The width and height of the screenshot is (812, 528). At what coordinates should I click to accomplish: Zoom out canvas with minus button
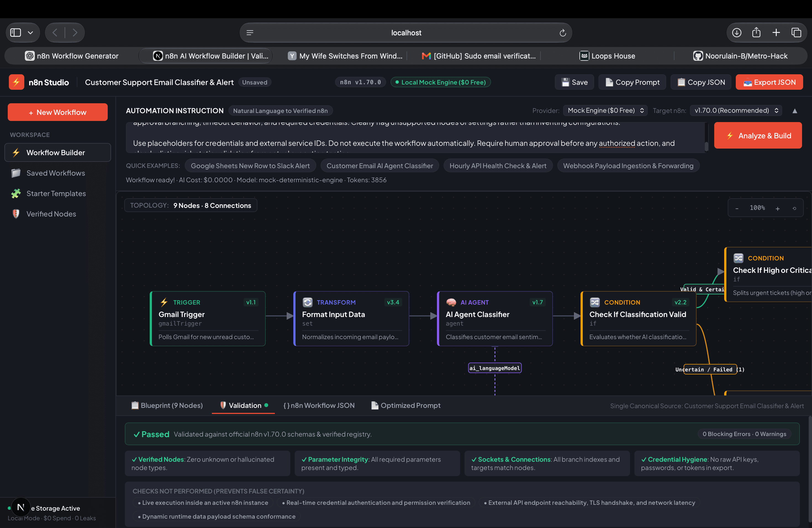pyautogui.click(x=737, y=208)
